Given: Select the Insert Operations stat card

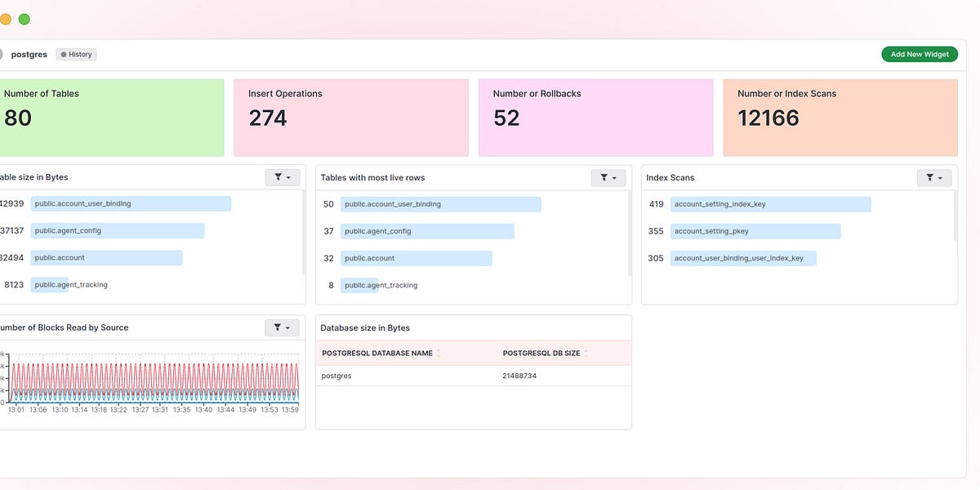Looking at the screenshot, I should 350,117.
